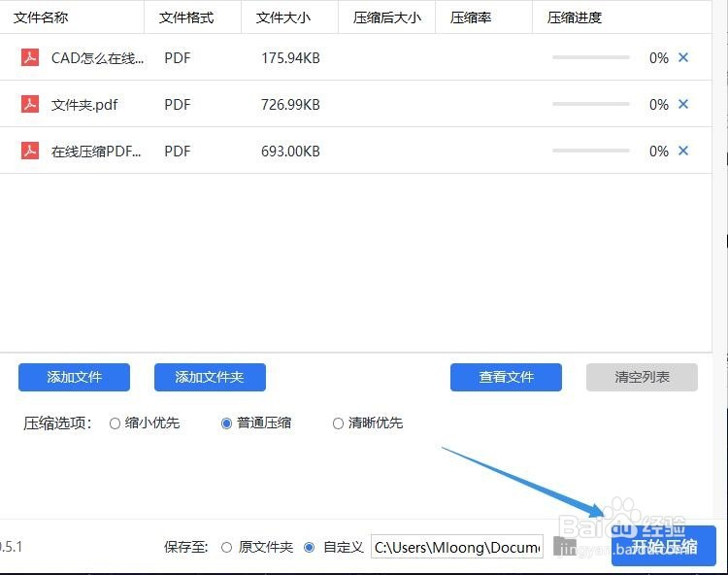Open 查看文件 button
The width and height of the screenshot is (728, 575).
(506, 377)
